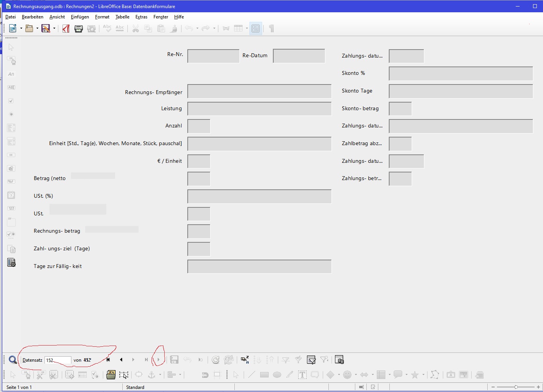Viewport: 543px width, 392px height.
Task: Select the Date Field calendar control icon
Action: pyautogui.click(x=11, y=195)
